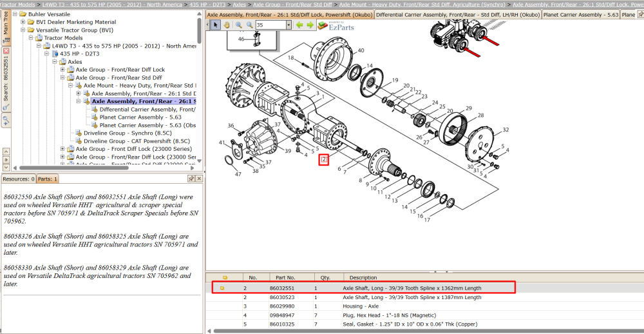Click breadcrumb 435 HP - D2T3
Image resolution: width=644 pixels, height=334 pixels.
pyautogui.click(x=209, y=5)
